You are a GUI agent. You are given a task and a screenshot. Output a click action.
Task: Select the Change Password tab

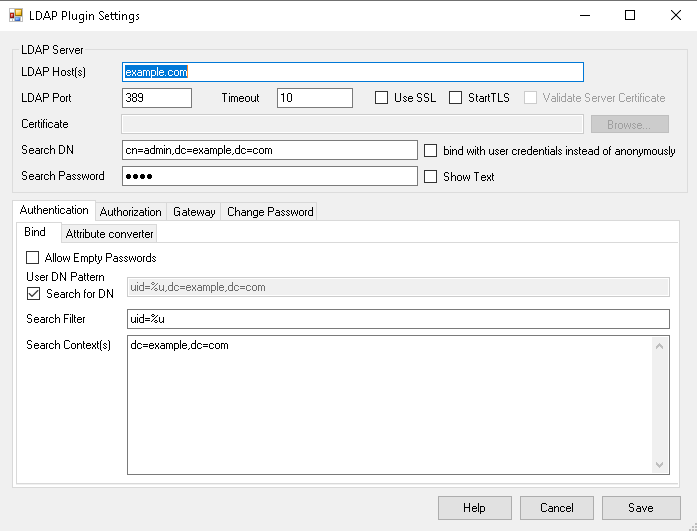click(x=270, y=212)
